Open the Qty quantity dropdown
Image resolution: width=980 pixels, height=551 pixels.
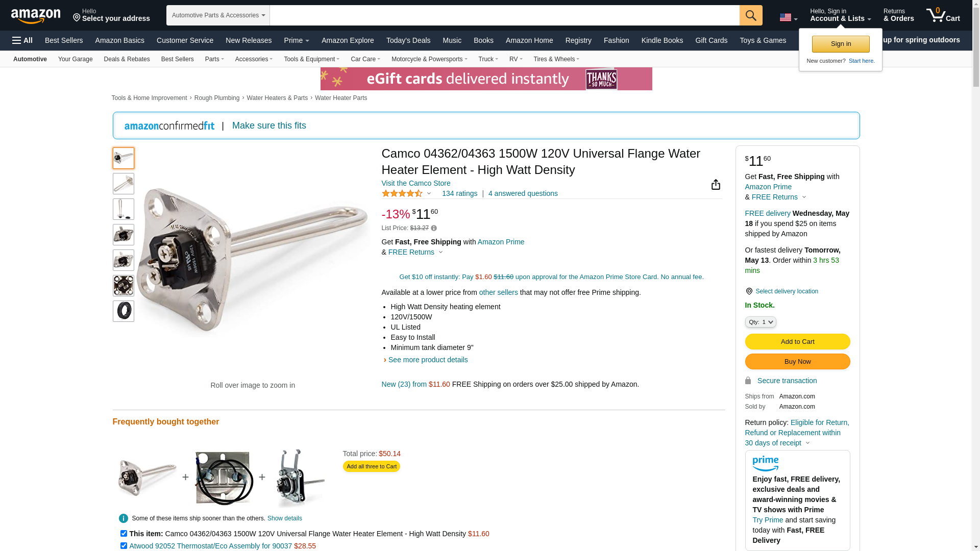(761, 322)
